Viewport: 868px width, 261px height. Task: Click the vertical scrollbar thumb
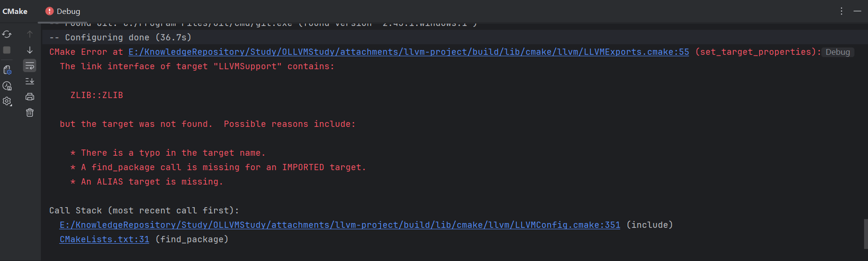coord(865,234)
